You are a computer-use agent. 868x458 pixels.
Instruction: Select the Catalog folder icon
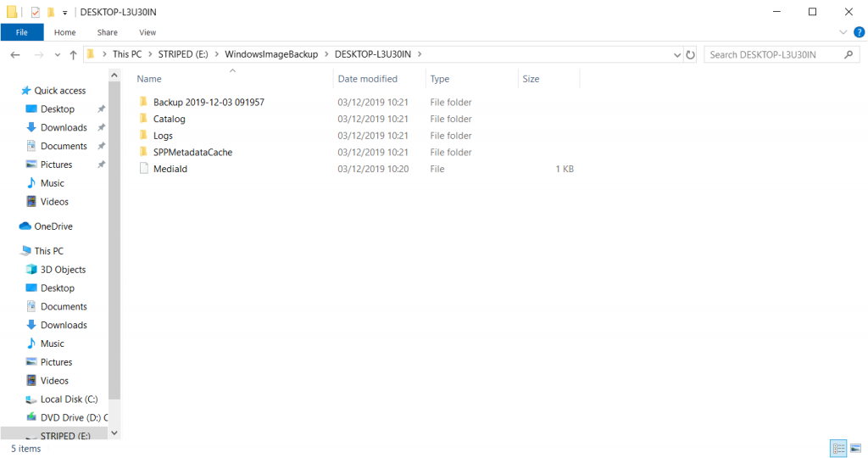point(143,119)
